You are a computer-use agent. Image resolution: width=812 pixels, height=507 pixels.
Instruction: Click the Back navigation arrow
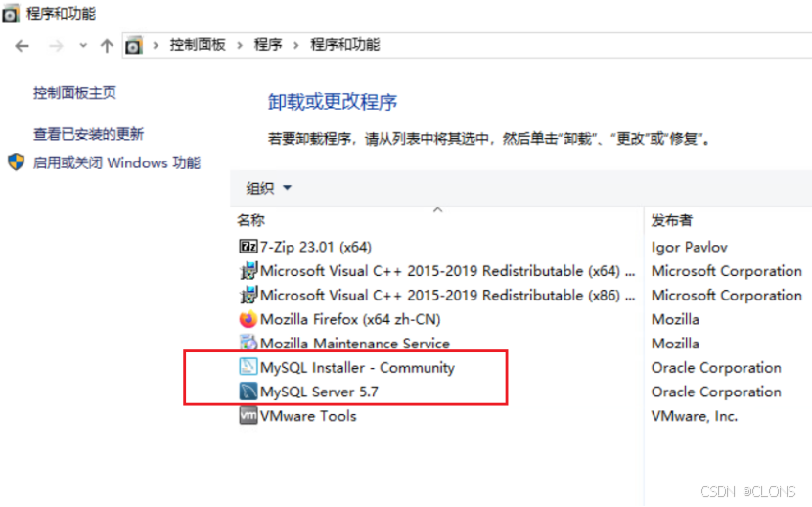coord(23,46)
